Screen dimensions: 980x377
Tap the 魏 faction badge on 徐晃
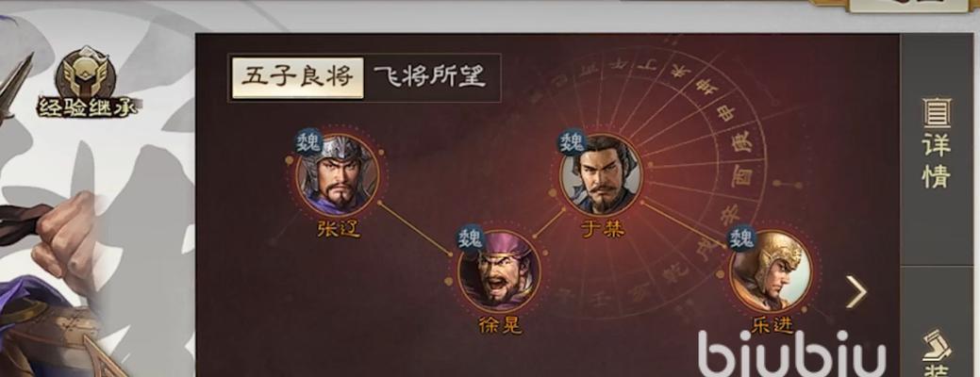[x=472, y=238]
